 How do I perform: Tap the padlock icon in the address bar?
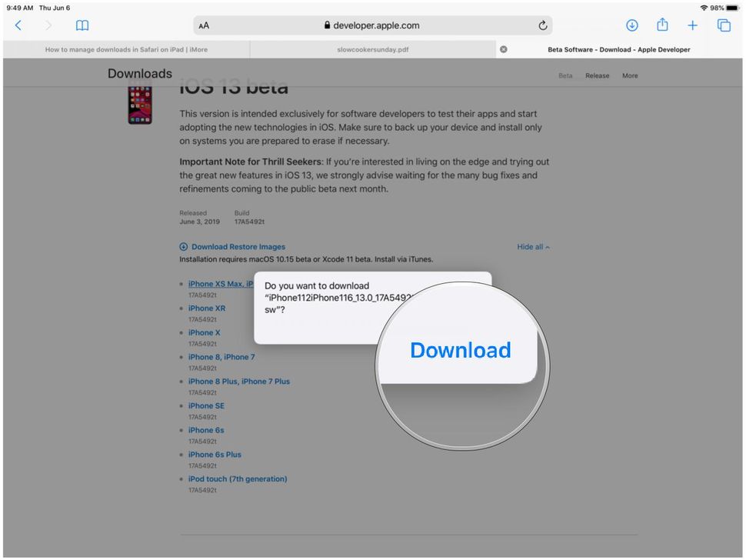pos(329,25)
